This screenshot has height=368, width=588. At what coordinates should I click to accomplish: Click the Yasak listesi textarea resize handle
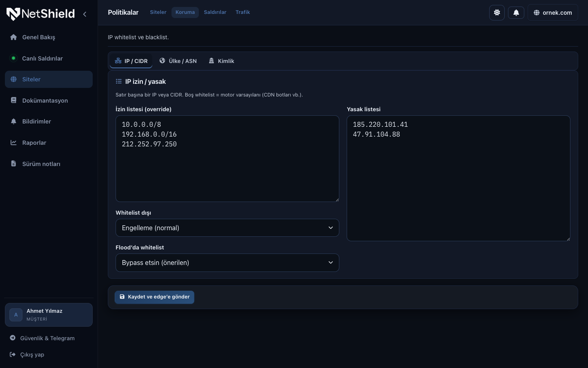pyautogui.click(x=568, y=239)
